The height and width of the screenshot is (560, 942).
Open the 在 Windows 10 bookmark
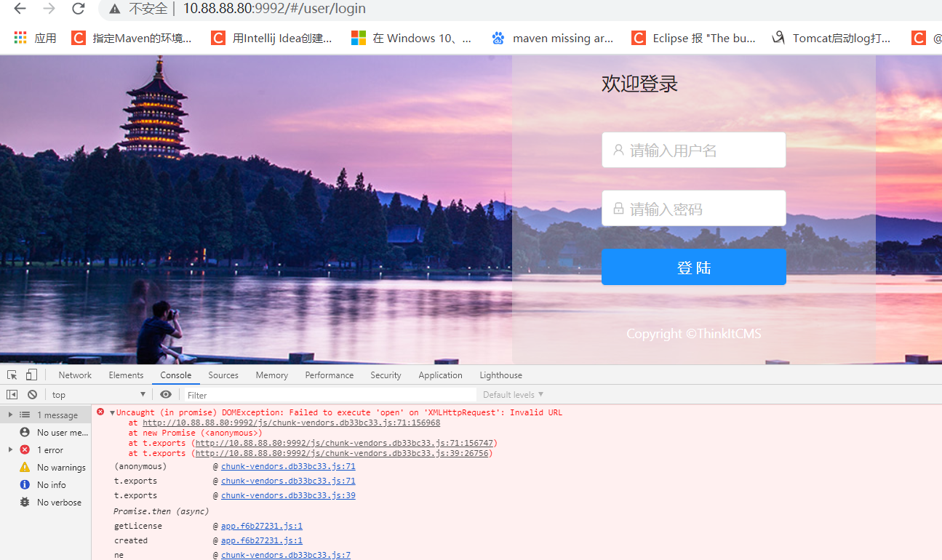[411, 38]
